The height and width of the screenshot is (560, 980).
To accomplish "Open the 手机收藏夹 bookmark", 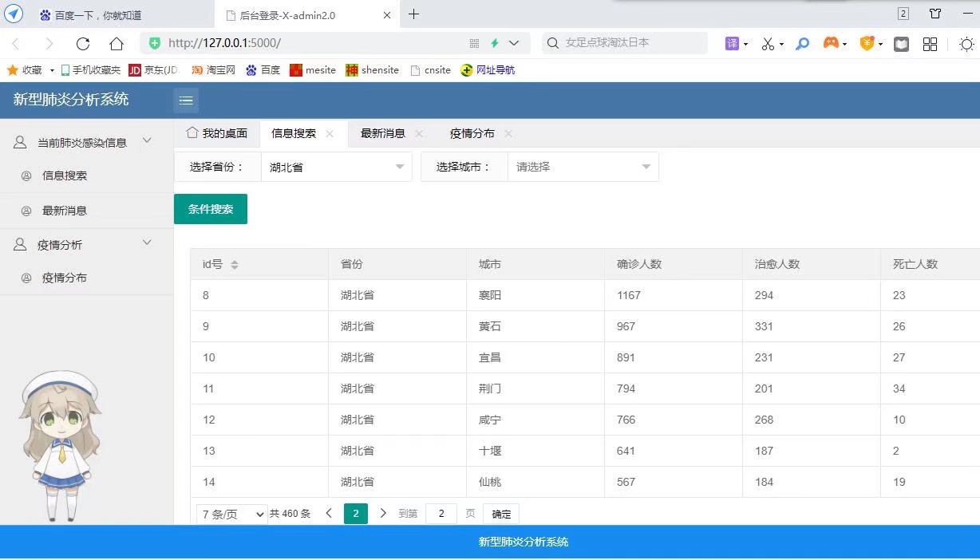I will tap(90, 70).
